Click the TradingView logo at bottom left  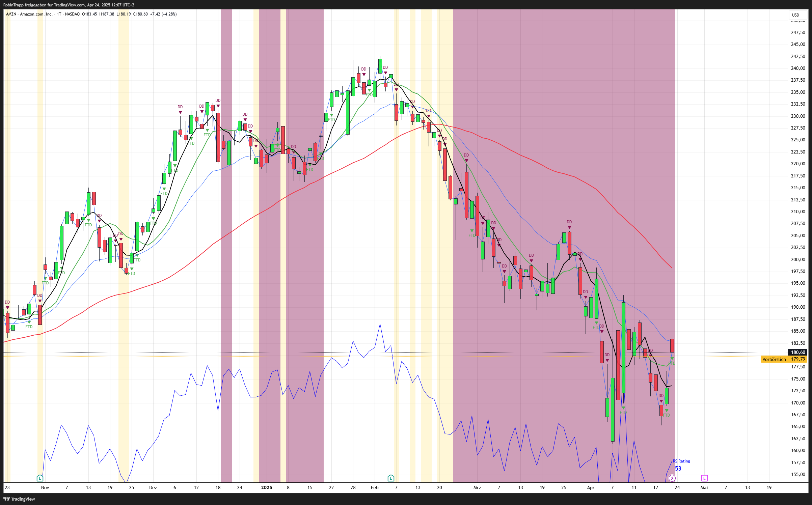tap(19, 499)
